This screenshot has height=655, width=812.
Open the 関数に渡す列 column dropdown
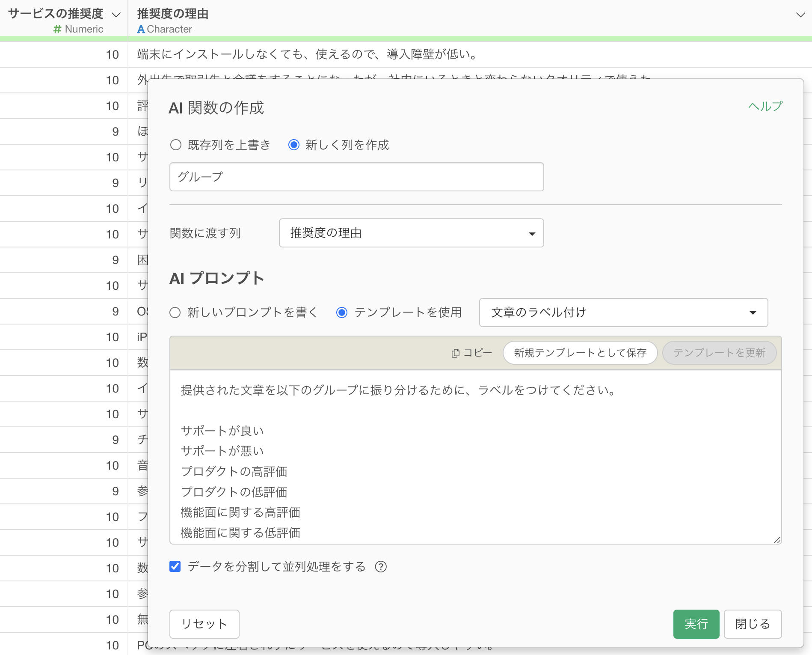[x=411, y=233]
